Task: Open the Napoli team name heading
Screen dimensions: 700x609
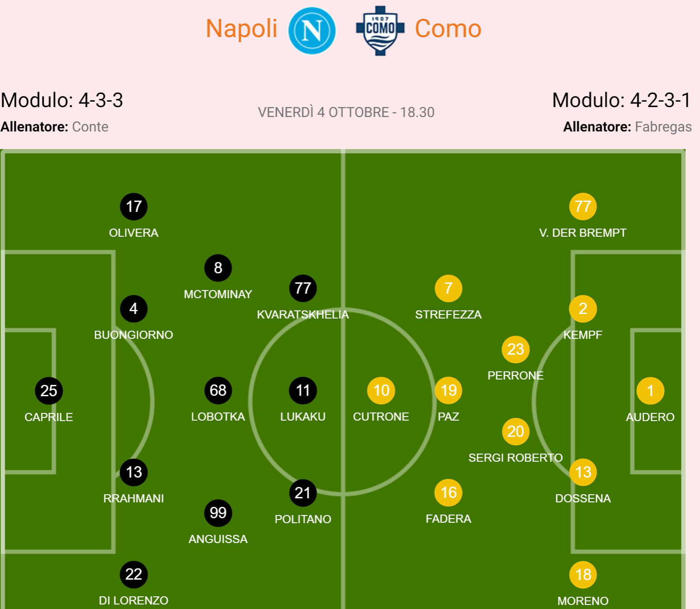Action: [x=241, y=28]
